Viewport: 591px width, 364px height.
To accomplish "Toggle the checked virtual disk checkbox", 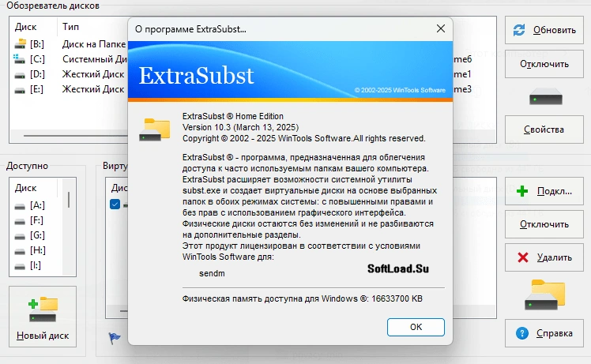I will (115, 205).
